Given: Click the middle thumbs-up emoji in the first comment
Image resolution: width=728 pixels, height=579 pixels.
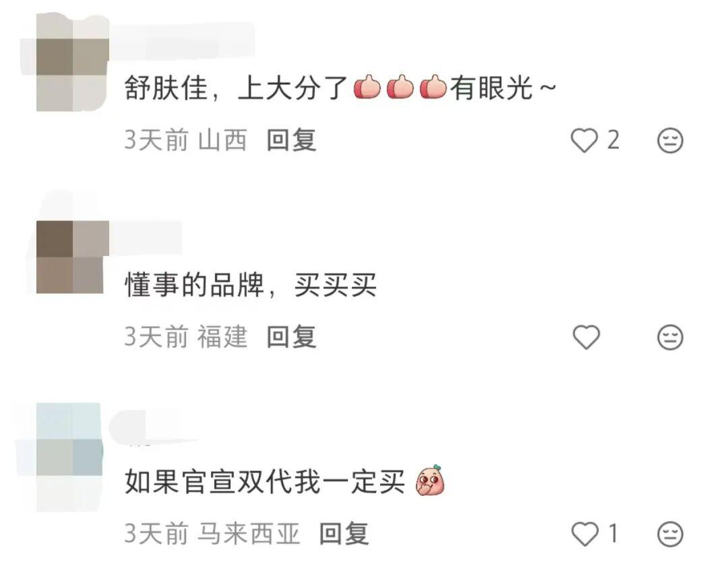Looking at the screenshot, I should (400, 87).
